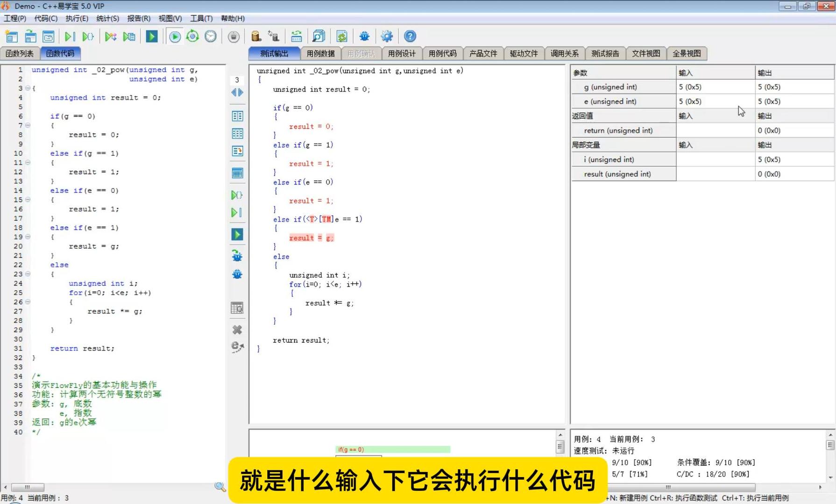Click the green step-with-bar toolbar icon
836x504 pixels.
pos(70,36)
